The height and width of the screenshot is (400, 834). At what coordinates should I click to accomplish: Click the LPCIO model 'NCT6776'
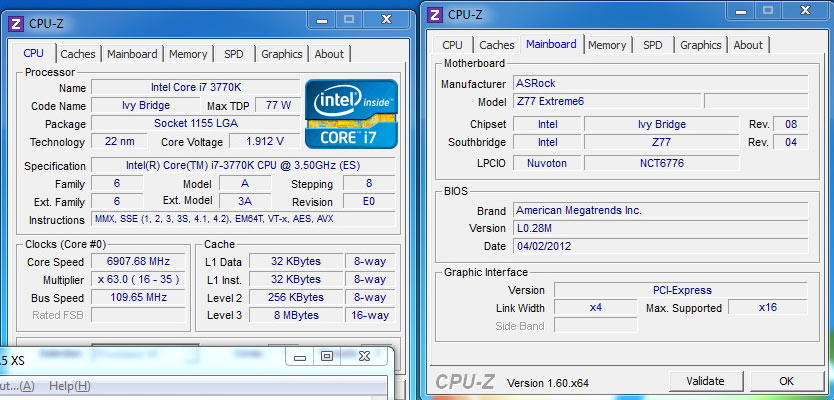coord(662,163)
